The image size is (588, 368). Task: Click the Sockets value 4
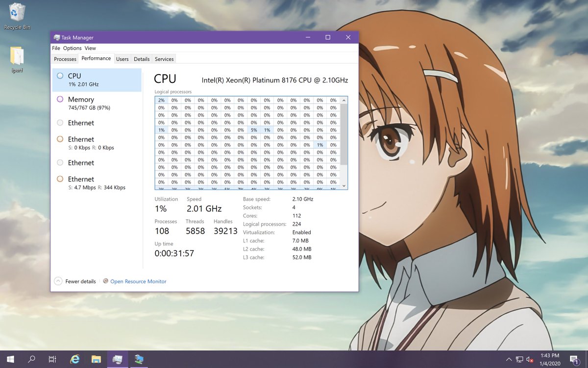pyautogui.click(x=294, y=208)
